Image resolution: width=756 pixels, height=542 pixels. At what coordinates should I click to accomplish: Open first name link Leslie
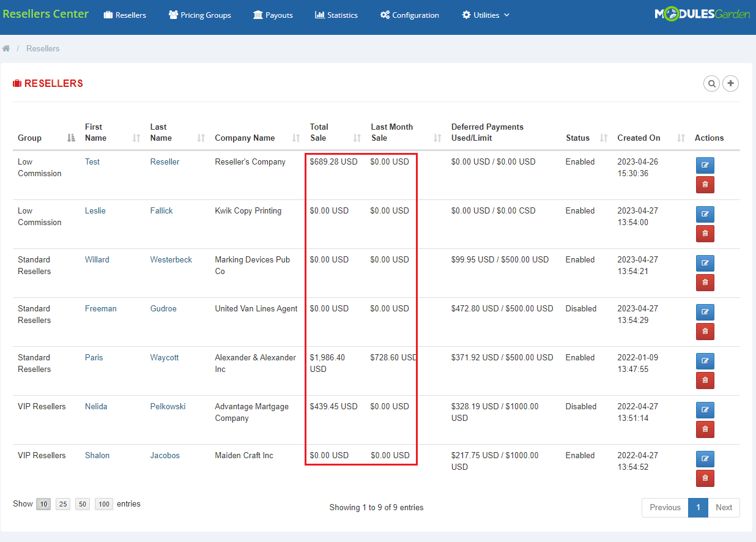click(x=95, y=211)
